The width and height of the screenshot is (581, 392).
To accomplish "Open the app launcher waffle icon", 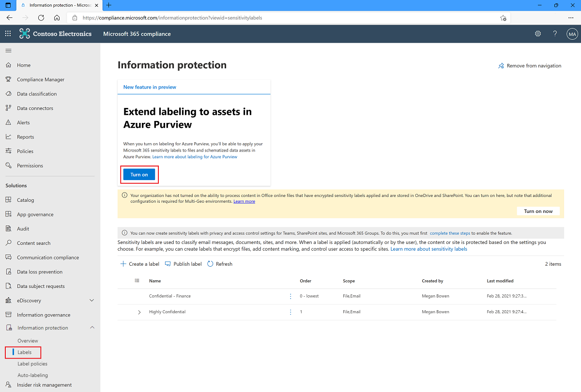I will point(8,34).
